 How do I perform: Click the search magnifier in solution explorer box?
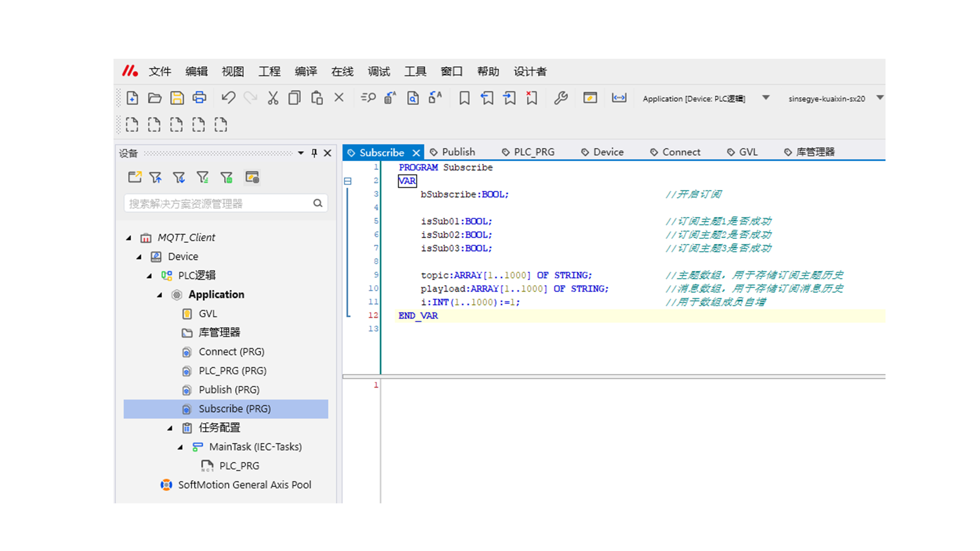(x=317, y=203)
